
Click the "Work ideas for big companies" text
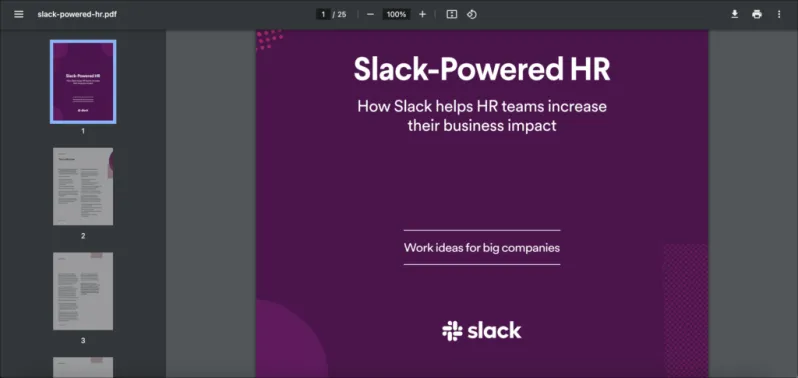482,248
